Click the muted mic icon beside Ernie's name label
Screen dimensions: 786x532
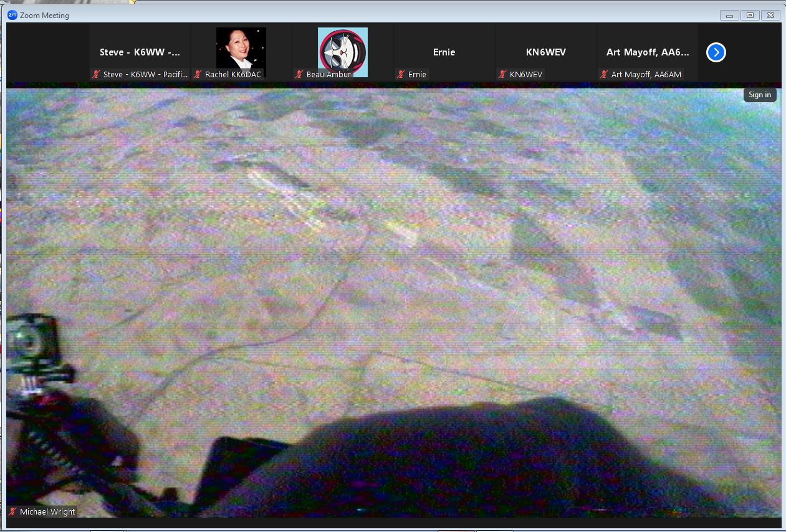coord(401,75)
